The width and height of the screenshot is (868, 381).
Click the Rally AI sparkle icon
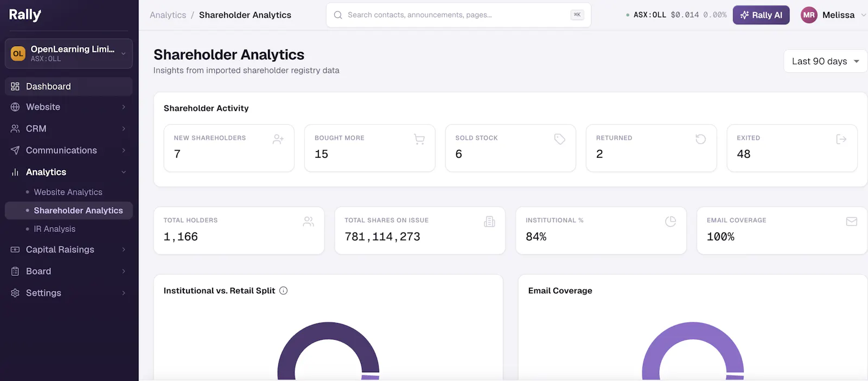click(744, 15)
